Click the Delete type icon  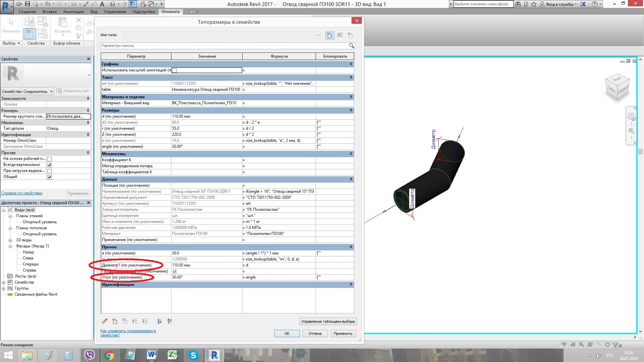click(350, 35)
